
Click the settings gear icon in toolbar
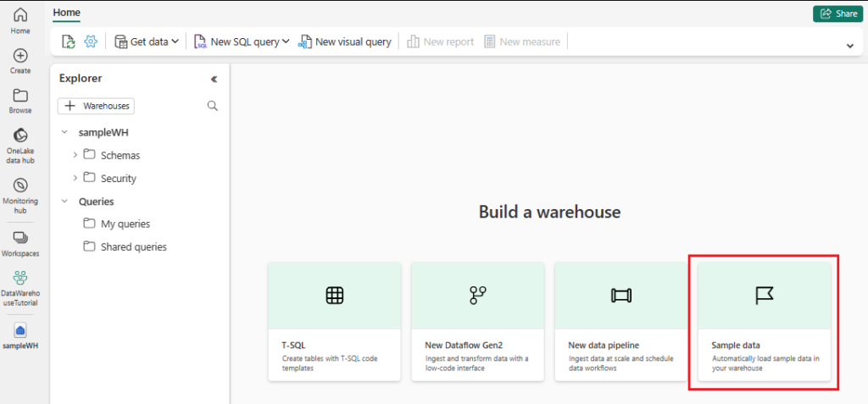point(91,42)
